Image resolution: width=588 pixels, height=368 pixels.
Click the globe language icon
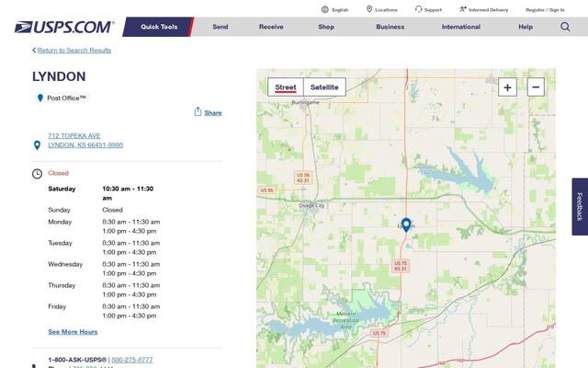coord(324,10)
